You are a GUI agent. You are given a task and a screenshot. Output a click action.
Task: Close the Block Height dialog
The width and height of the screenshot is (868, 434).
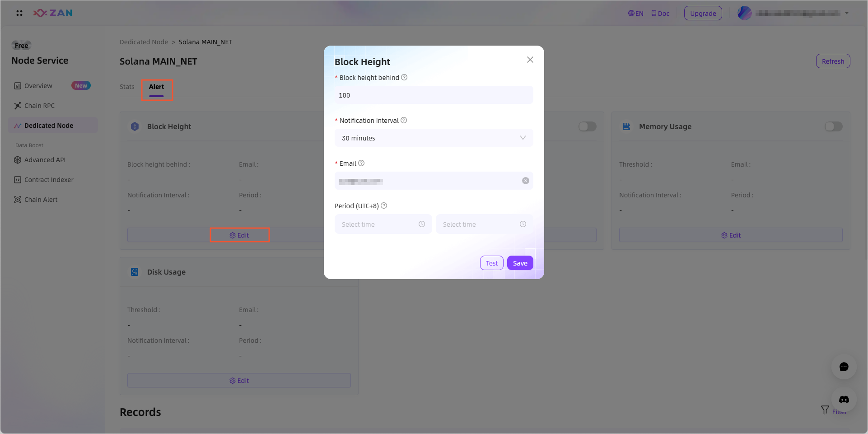coord(530,60)
